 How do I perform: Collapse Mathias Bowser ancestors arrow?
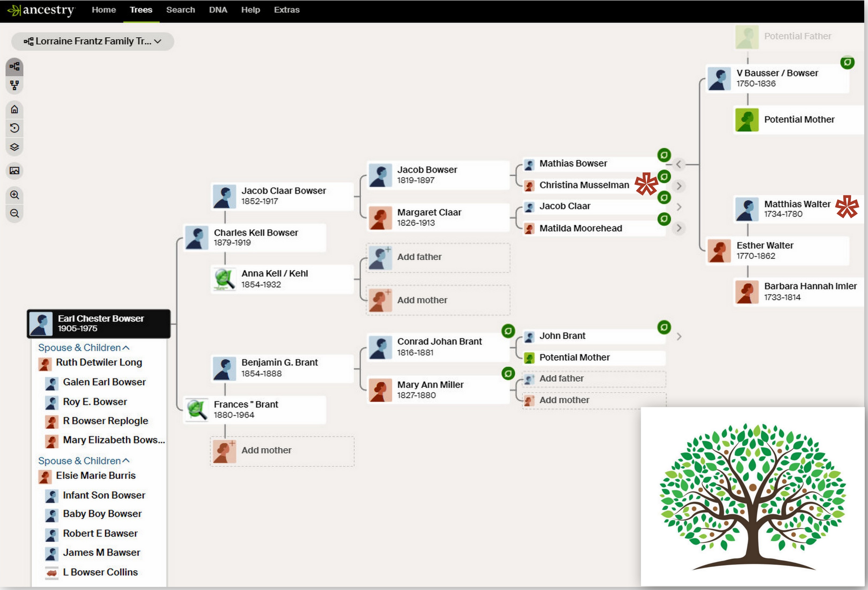pos(679,164)
